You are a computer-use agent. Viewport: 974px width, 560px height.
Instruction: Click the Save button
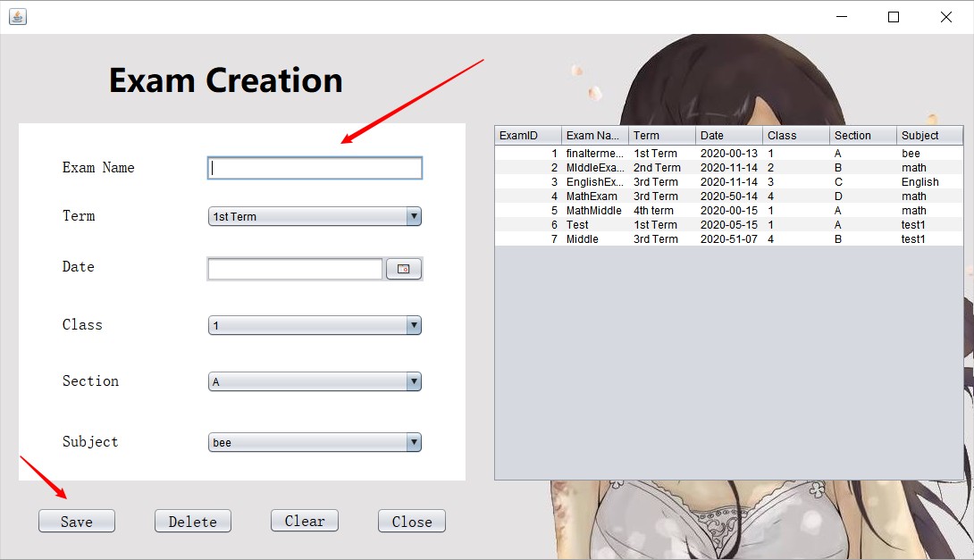pos(77,522)
